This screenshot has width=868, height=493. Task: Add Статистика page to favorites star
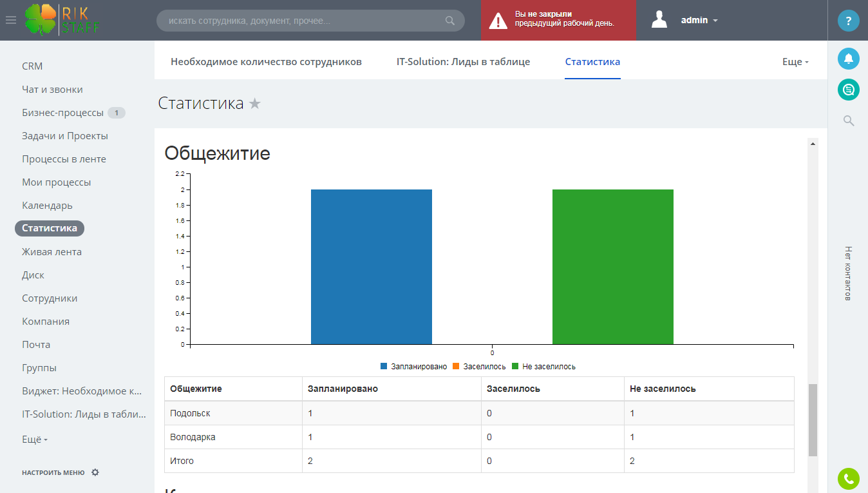click(255, 103)
